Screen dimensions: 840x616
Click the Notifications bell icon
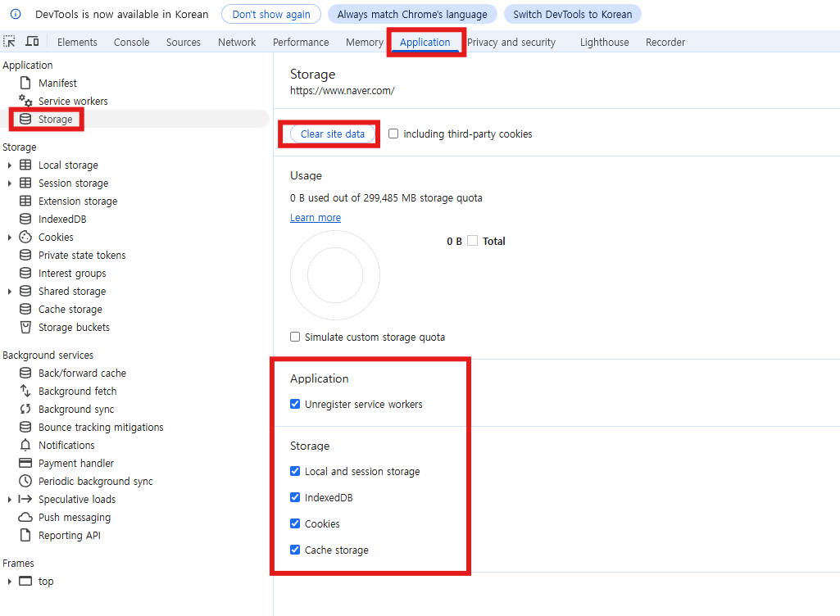tap(25, 445)
